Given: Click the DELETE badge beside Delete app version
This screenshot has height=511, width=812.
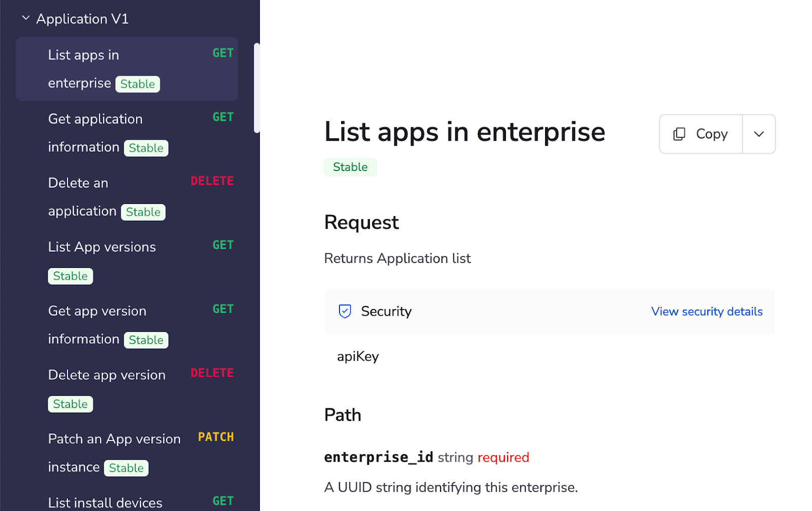Looking at the screenshot, I should tap(212, 372).
